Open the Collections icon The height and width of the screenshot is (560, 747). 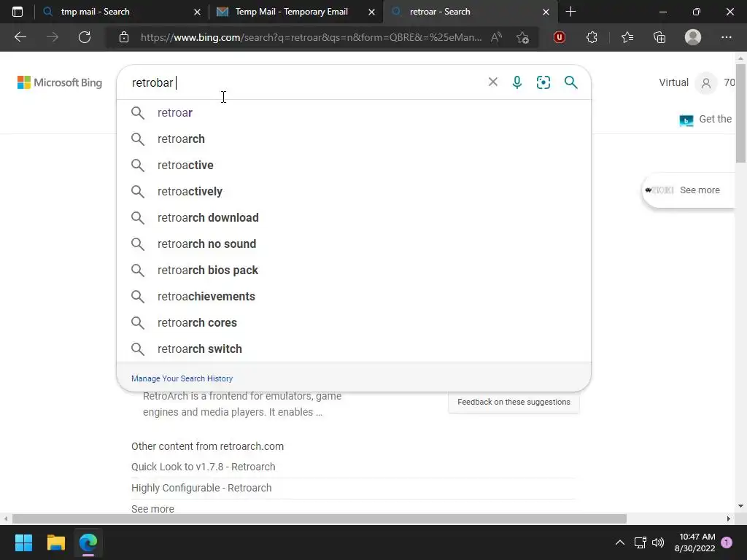pos(659,37)
